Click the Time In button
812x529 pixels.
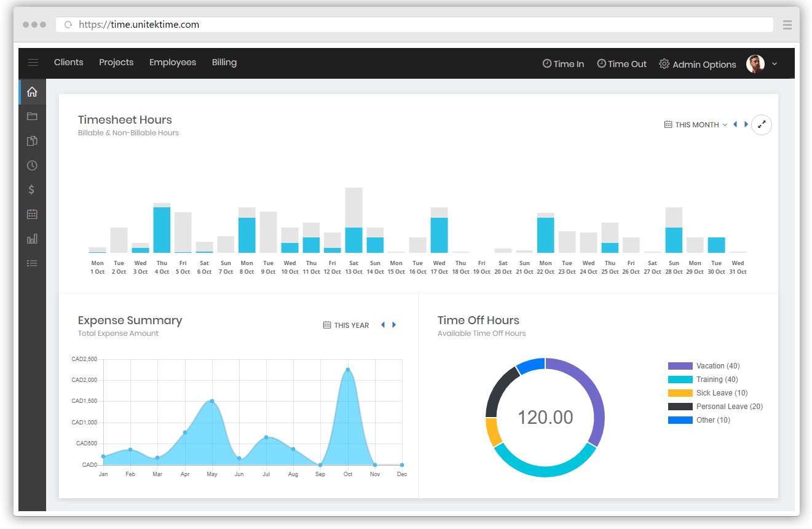(563, 64)
